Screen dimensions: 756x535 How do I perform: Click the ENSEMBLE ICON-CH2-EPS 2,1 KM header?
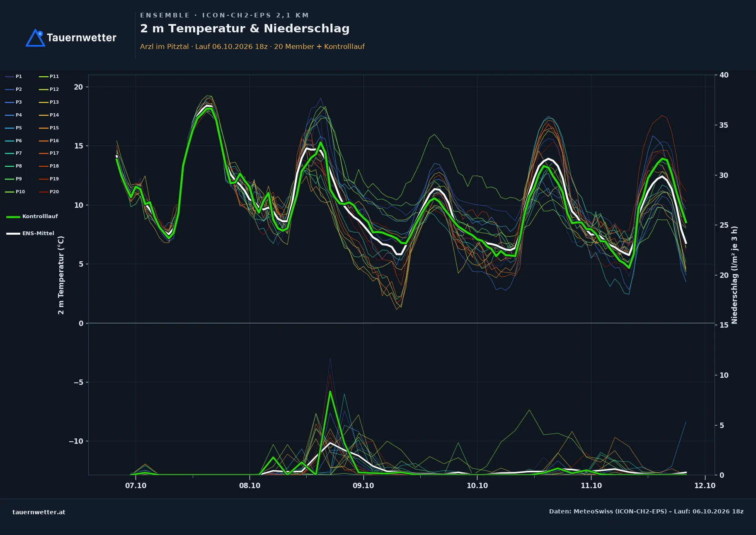tap(224, 15)
